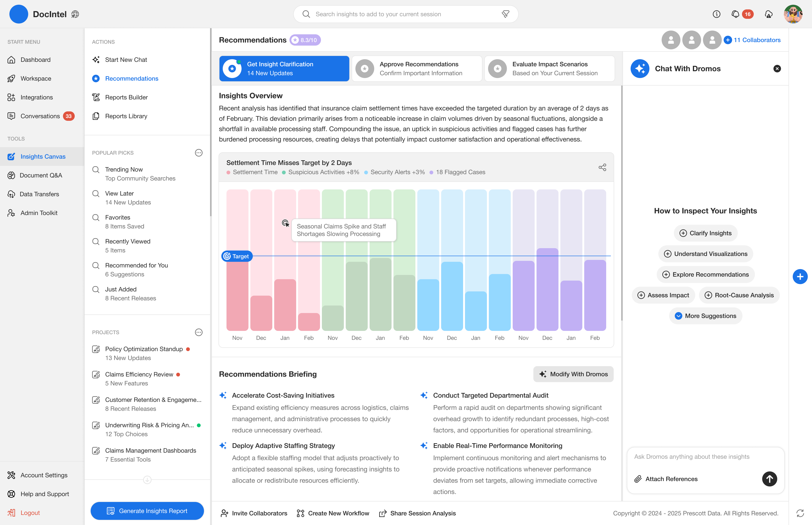812x525 pixels.
Task: Click the pink Settlement Time color dot
Action: point(229,172)
